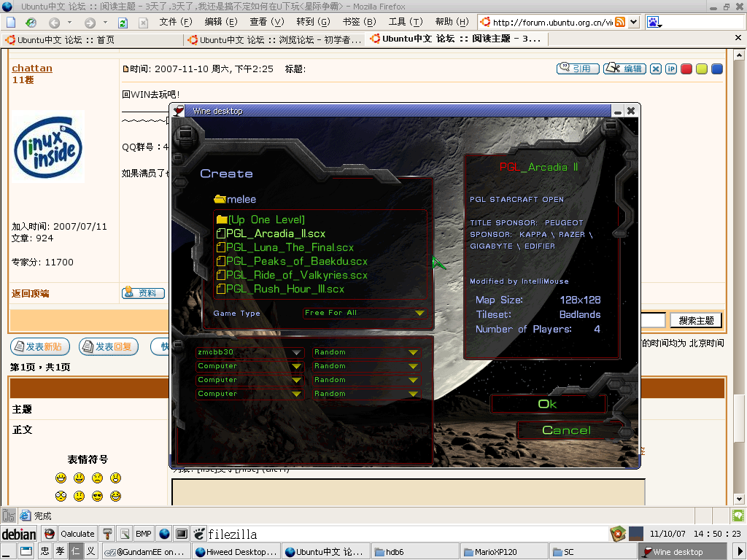Viewport: 747px width, 560px height.
Task: Click the delete post X icon
Action: click(656, 69)
